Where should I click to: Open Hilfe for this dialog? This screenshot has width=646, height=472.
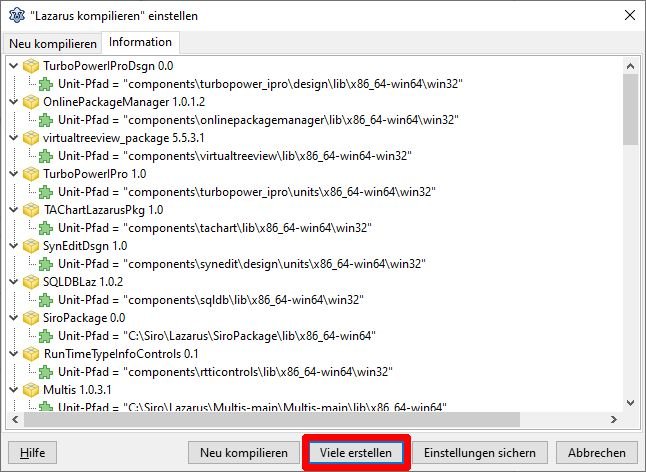coord(33,453)
